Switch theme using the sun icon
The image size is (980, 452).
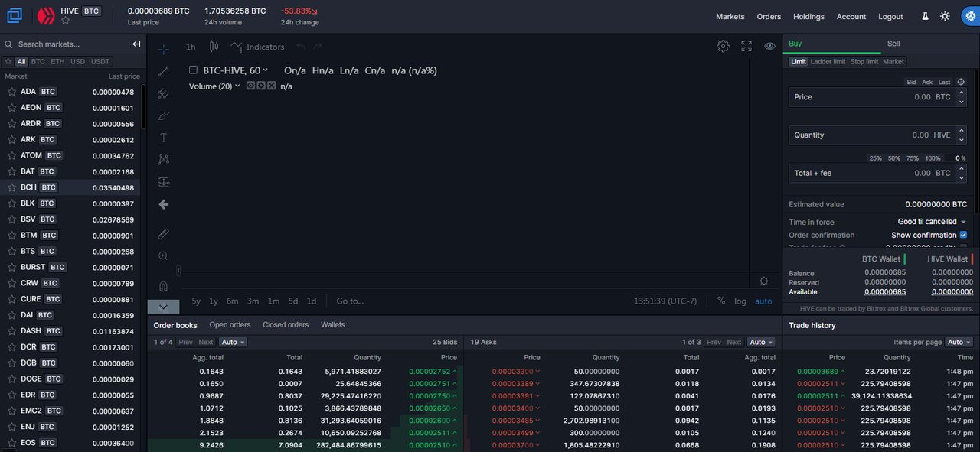pyautogui.click(x=946, y=16)
